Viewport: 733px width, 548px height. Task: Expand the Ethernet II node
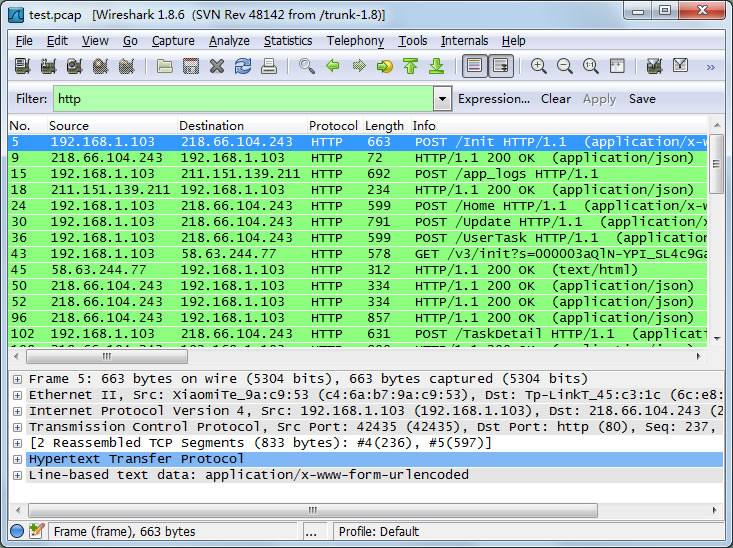click(17, 395)
